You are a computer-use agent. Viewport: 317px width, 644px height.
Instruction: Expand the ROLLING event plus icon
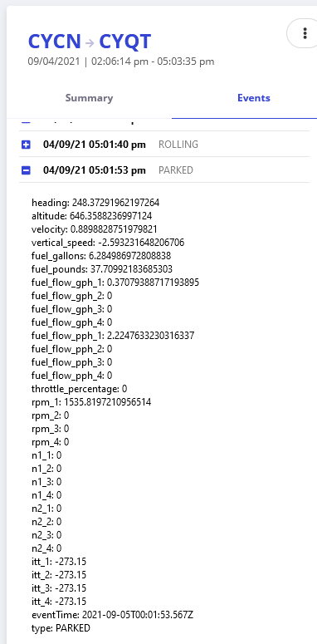(x=26, y=145)
